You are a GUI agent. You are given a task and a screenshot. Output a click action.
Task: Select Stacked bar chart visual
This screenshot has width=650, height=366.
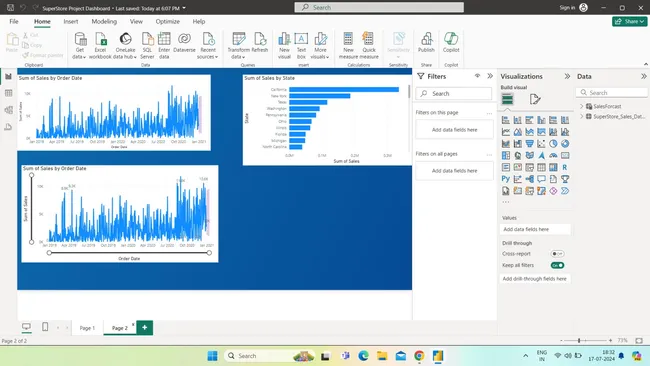[506, 120]
